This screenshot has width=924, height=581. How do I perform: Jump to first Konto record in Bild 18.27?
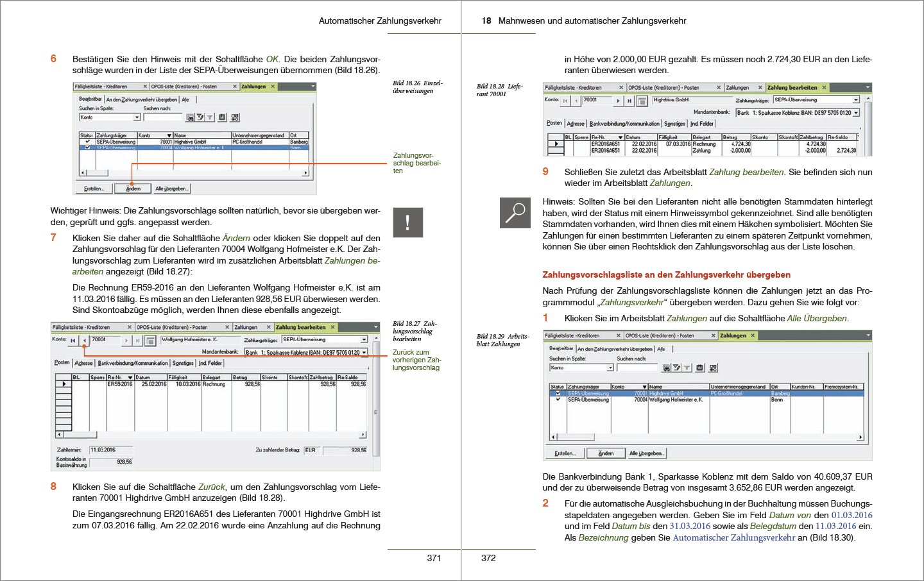click(73, 341)
